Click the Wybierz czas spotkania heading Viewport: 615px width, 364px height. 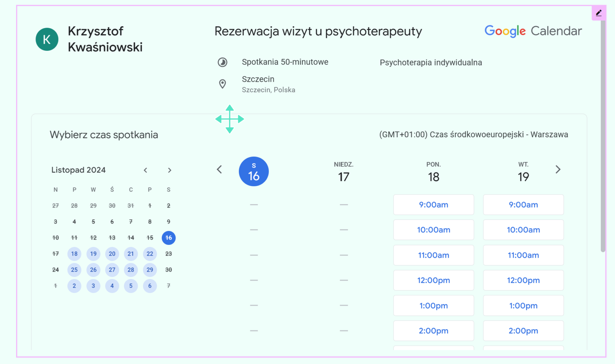point(104,135)
